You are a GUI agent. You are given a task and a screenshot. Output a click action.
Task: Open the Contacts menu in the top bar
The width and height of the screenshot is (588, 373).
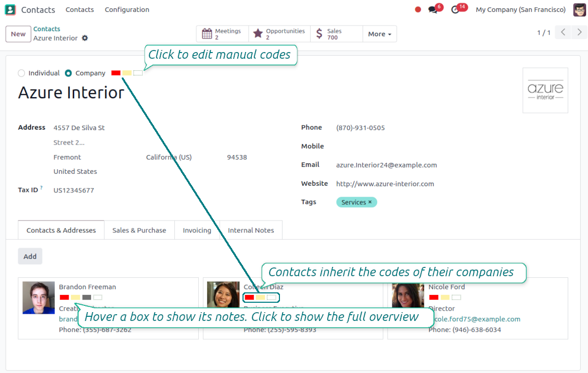pos(80,10)
